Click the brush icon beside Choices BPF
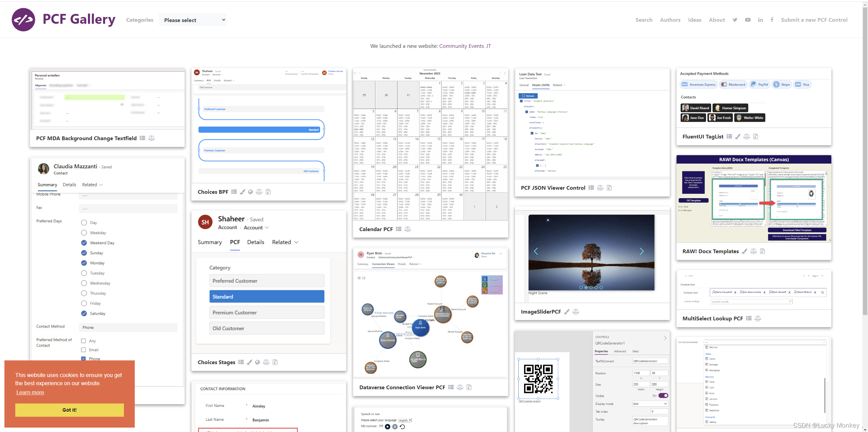This screenshot has height=432, width=868. coord(242,192)
